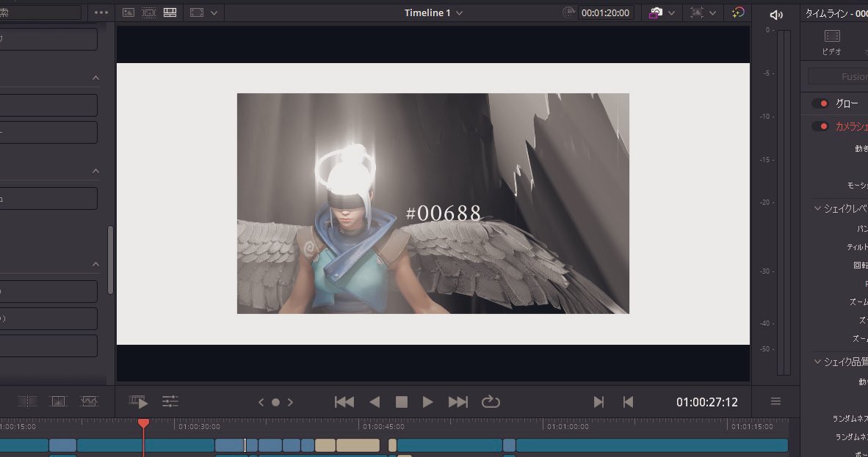Open the ビデオ inspector tab
Screen dimensions: 868x457
[x=831, y=42]
